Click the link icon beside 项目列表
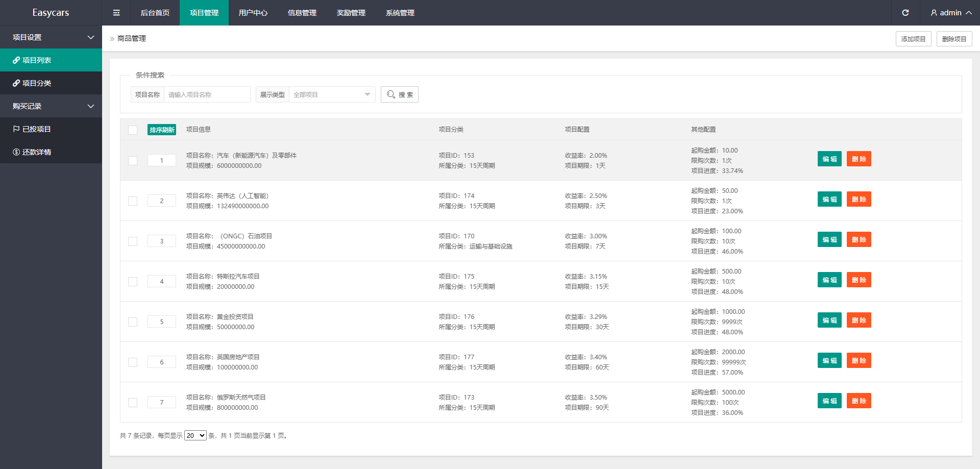Image resolution: width=980 pixels, height=469 pixels. point(16,60)
